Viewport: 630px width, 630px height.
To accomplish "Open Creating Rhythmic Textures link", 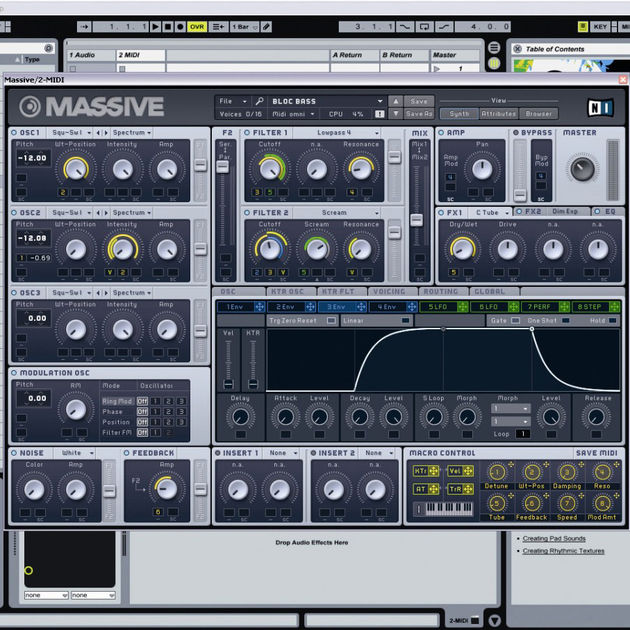I will click(x=563, y=551).
